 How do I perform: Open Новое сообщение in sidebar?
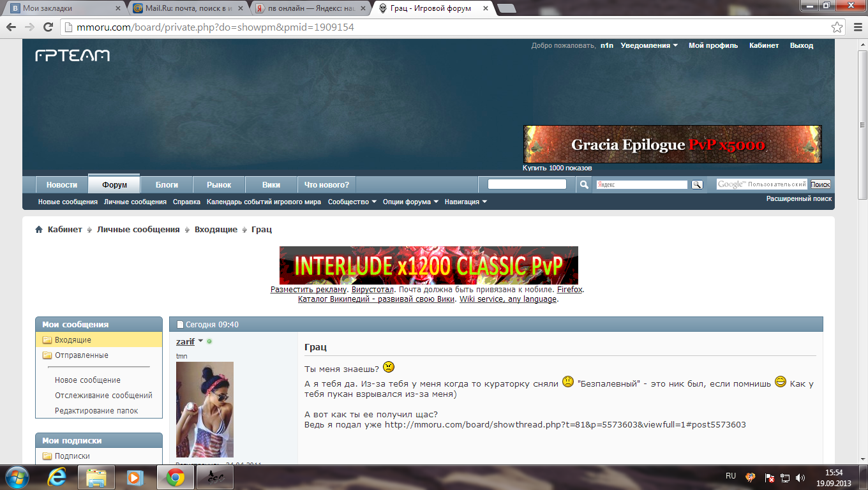pos(87,380)
